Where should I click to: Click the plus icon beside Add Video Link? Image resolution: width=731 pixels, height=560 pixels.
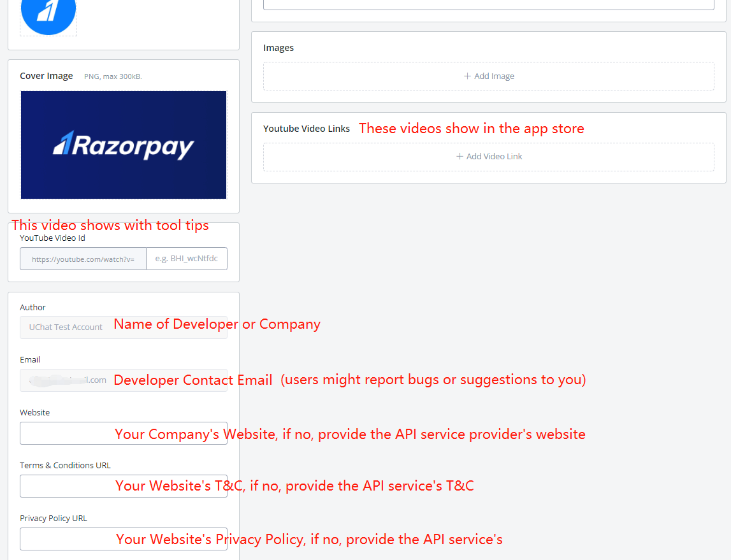point(460,157)
